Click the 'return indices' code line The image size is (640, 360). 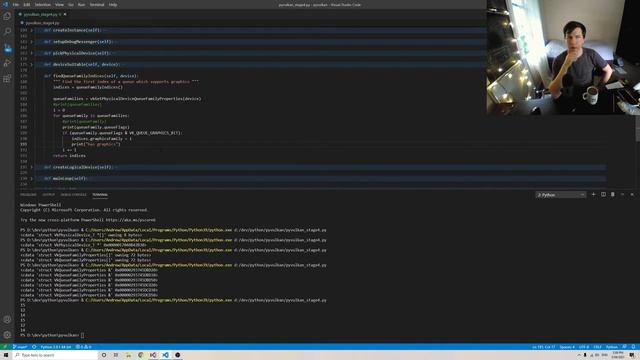coord(69,156)
